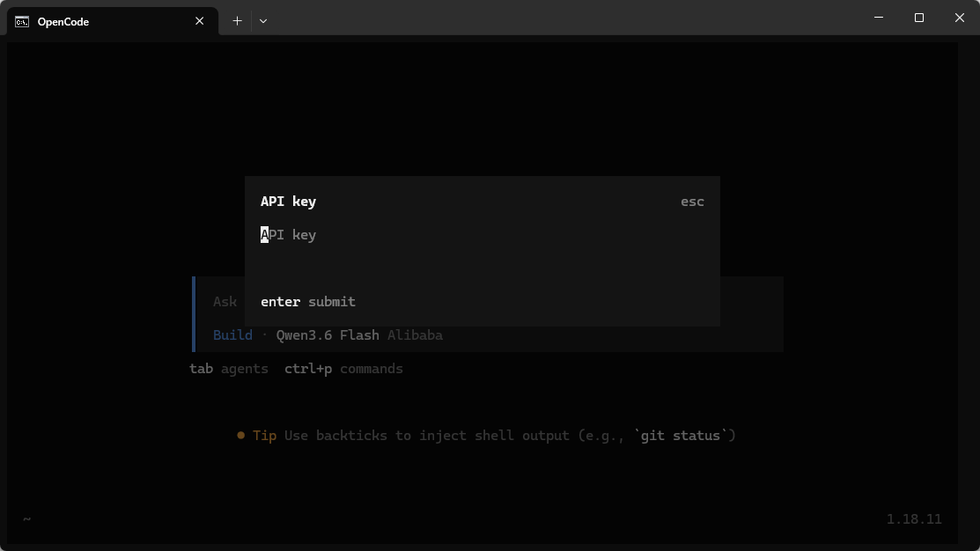Click the Qwen3.6 Flash model name

pos(328,335)
